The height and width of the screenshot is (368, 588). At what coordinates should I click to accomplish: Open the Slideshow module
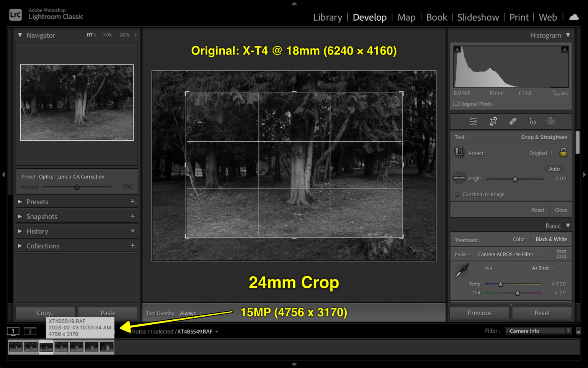[x=478, y=17]
